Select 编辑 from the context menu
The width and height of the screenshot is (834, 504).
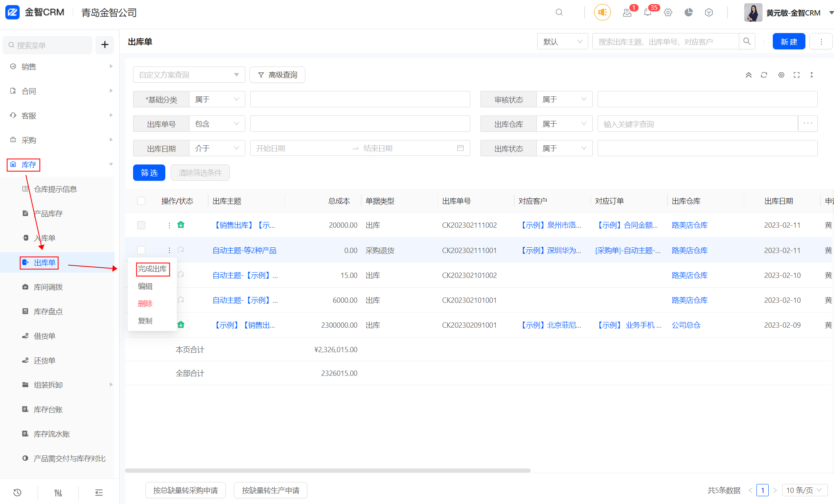(145, 286)
